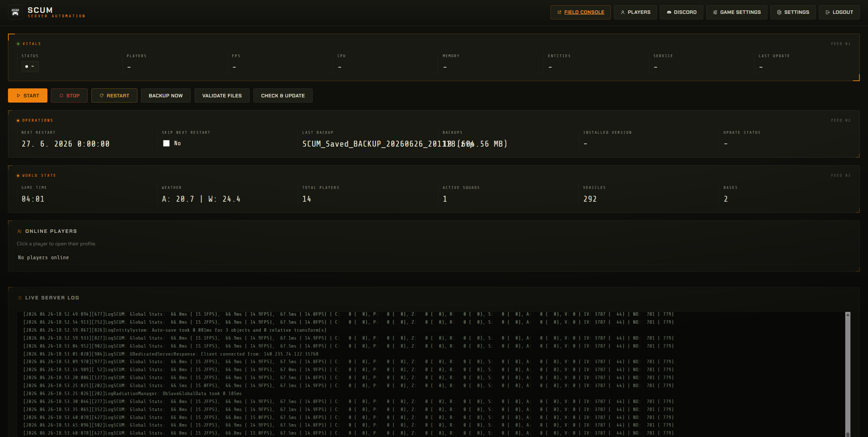The height and width of the screenshot is (437, 868).
Task: Click the FEED 03 label in the World State panel
Action: (841, 176)
